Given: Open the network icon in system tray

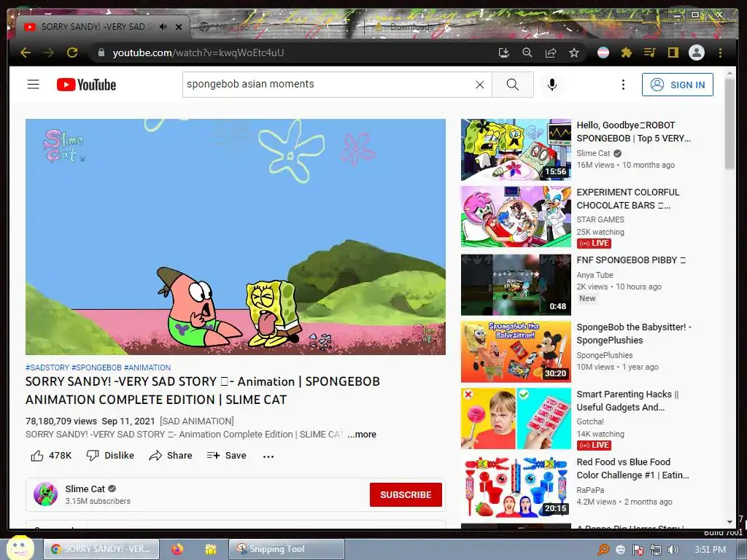Looking at the screenshot, I should pyautogui.click(x=656, y=550).
